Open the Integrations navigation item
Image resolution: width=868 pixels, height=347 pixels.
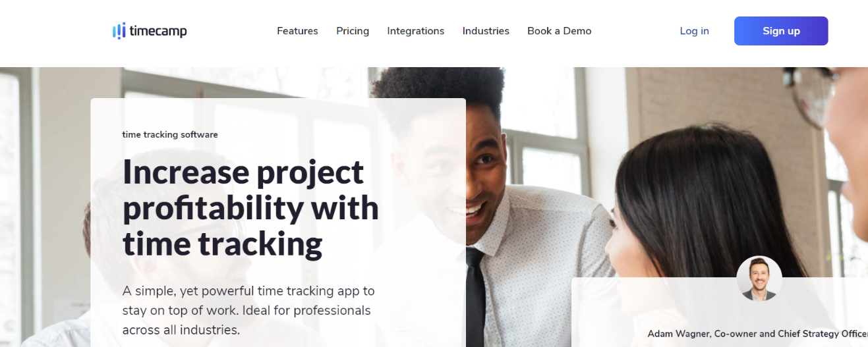pyautogui.click(x=416, y=31)
